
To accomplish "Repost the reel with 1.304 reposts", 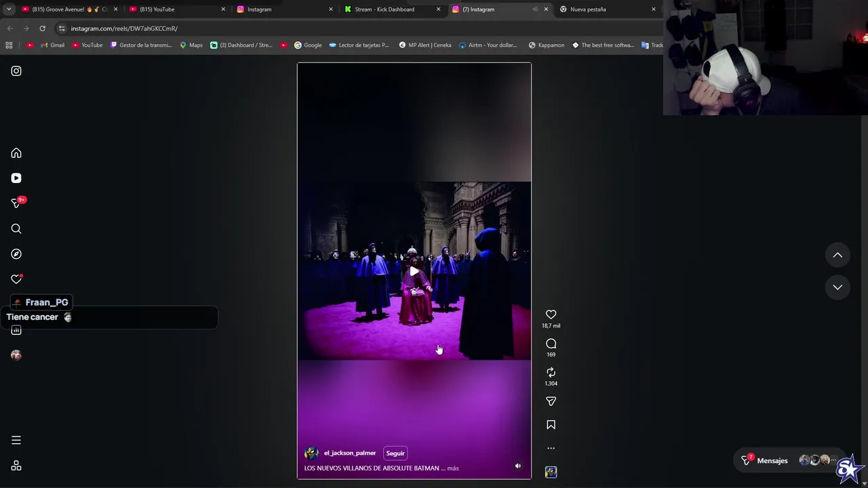I will coord(551,372).
